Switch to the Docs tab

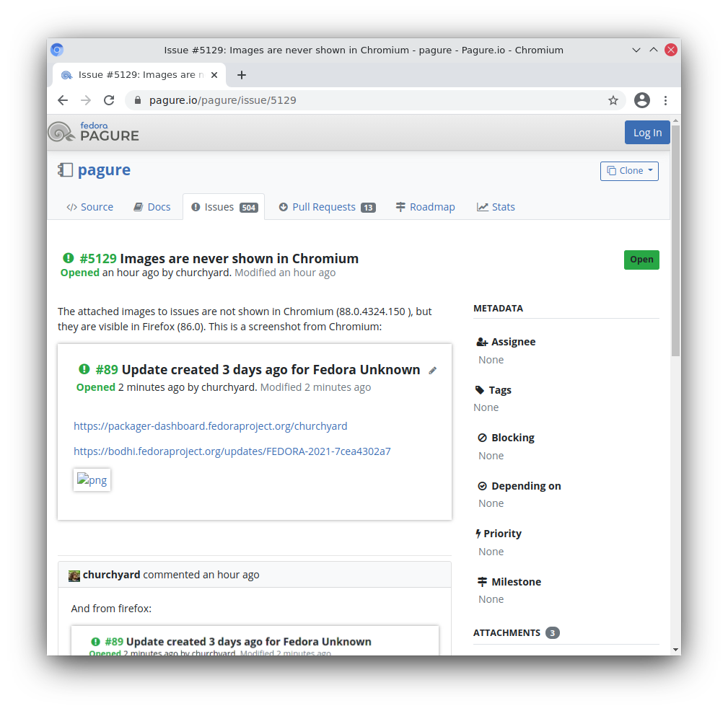pyautogui.click(x=152, y=207)
